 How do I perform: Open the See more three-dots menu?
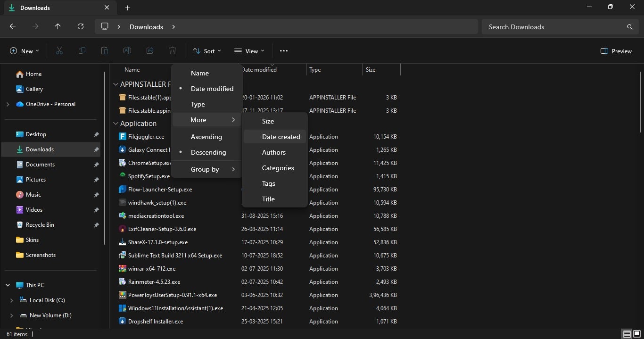tap(283, 51)
